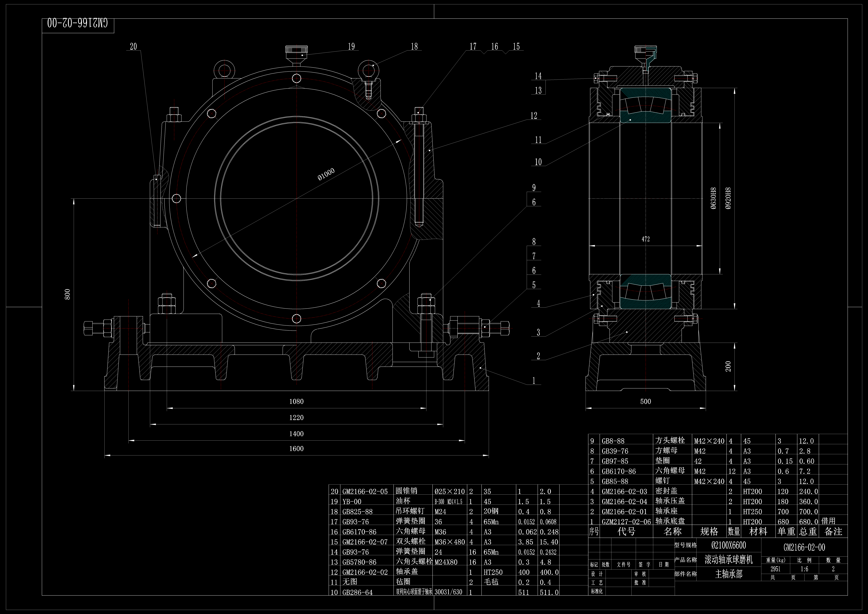Viewport: 868px width, 614px height.
Task: Select the vertical 800 height dimension
Action: (x=68, y=294)
